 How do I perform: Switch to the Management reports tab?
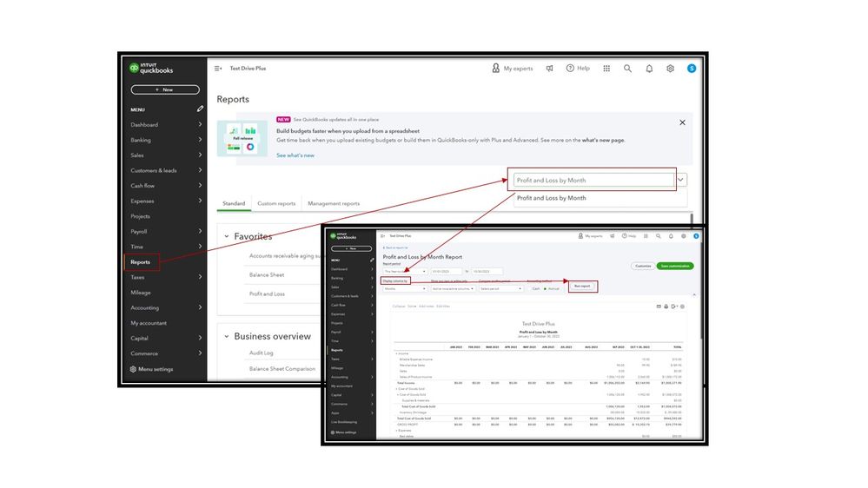point(334,203)
